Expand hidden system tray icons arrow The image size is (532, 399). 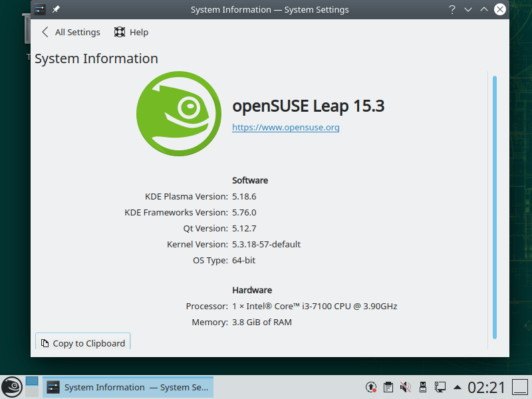tap(458, 387)
